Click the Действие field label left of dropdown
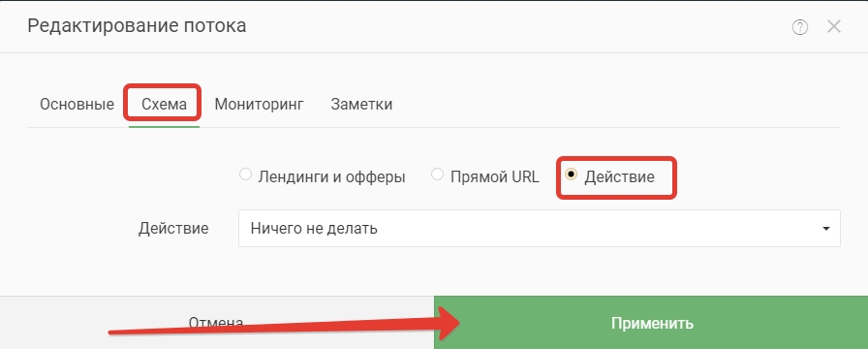 (x=173, y=229)
